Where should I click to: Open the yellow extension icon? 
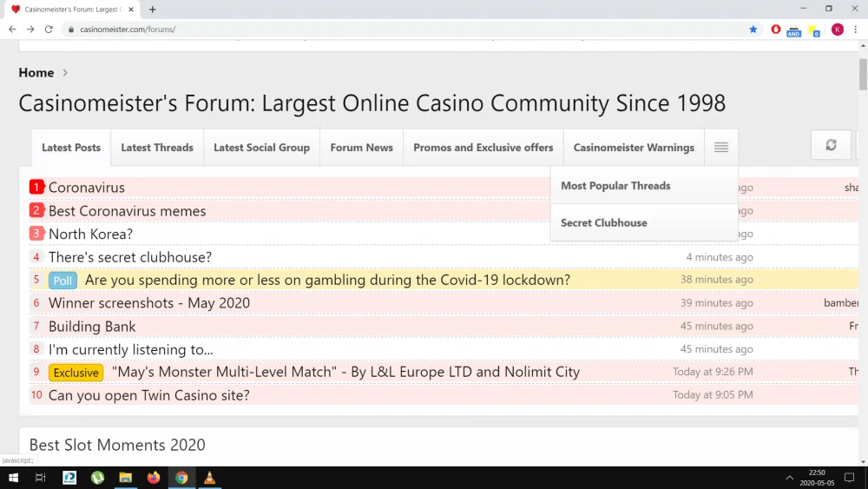(x=814, y=30)
